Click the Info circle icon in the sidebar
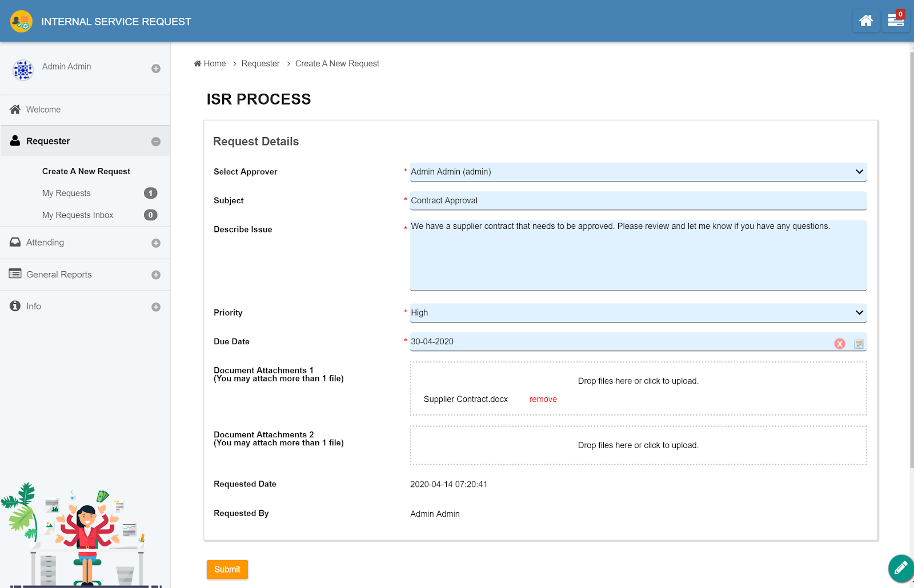This screenshot has height=588, width=914. point(15,306)
